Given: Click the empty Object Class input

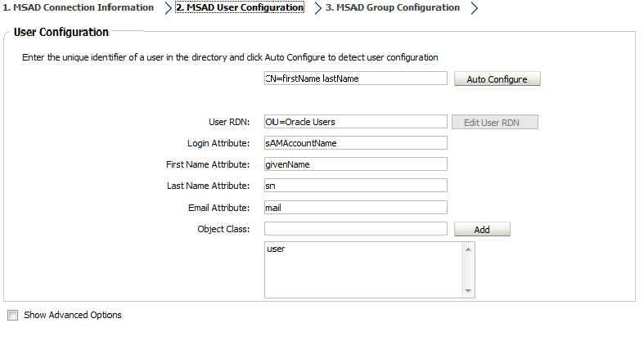Looking at the screenshot, I should point(355,229).
